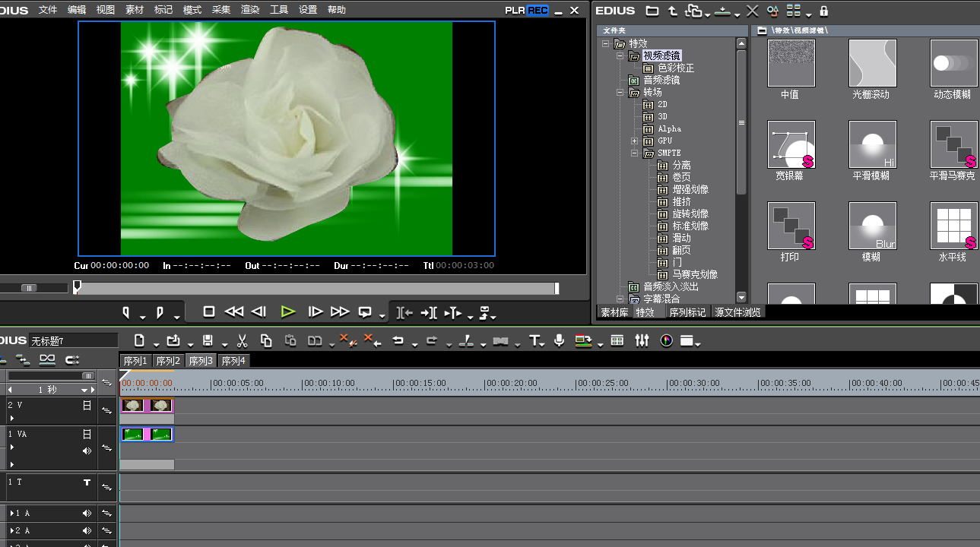Click the Save project floppy icon
This screenshot has height=547, width=980.
point(207,341)
